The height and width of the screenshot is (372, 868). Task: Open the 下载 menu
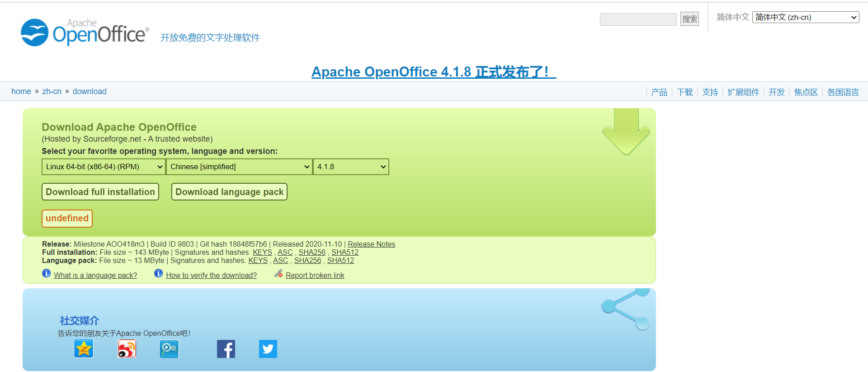(x=685, y=92)
